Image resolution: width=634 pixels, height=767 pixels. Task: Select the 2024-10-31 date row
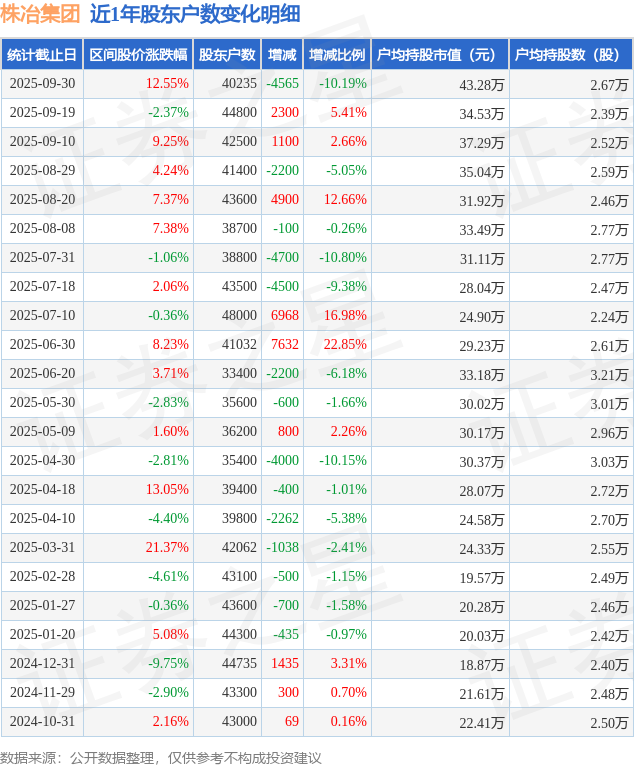click(x=42, y=722)
